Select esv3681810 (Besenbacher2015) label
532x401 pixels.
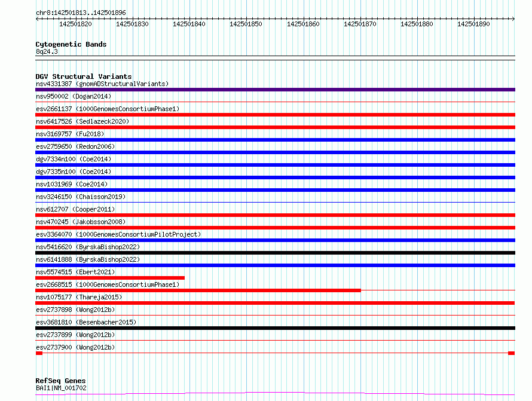coord(86,322)
